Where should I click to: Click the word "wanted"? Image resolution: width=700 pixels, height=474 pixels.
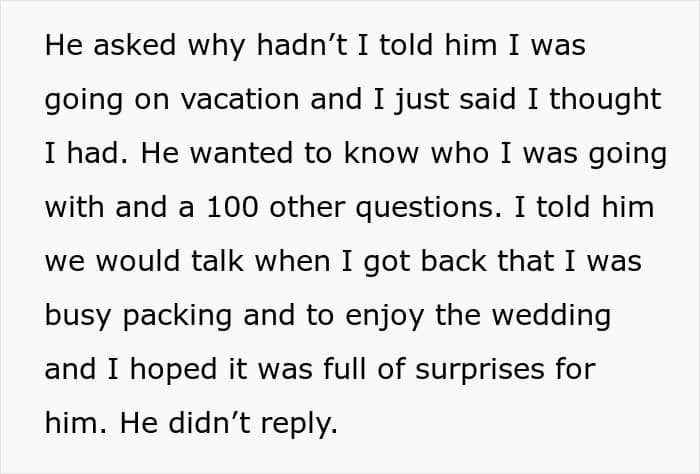coord(243,153)
